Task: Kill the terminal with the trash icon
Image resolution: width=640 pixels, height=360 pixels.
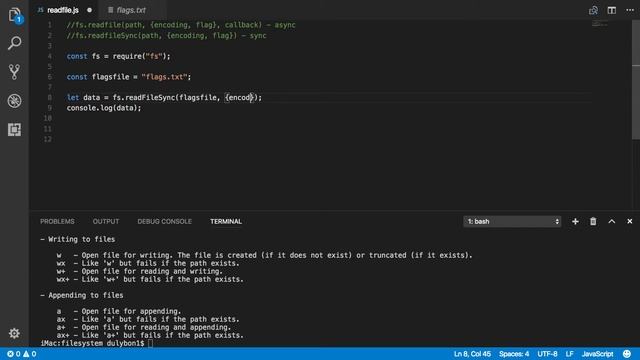Action: pyautogui.click(x=593, y=221)
